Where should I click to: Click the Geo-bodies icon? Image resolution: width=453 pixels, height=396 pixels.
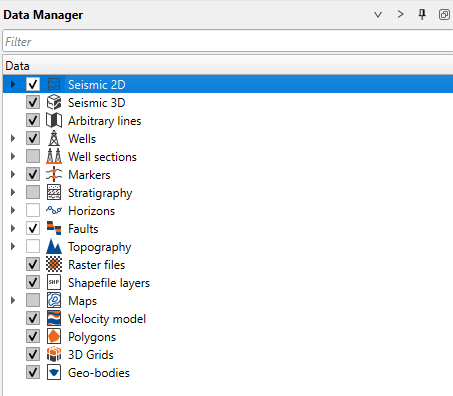(x=54, y=372)
